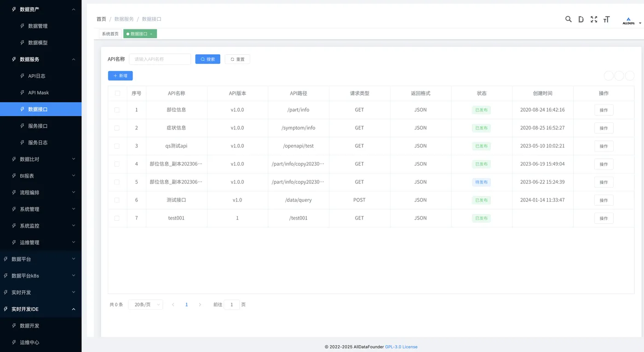Viewport: 644px width, 352px height.
Task: Expand the 流程编排 menu chevron
Action: click(74, 192)
